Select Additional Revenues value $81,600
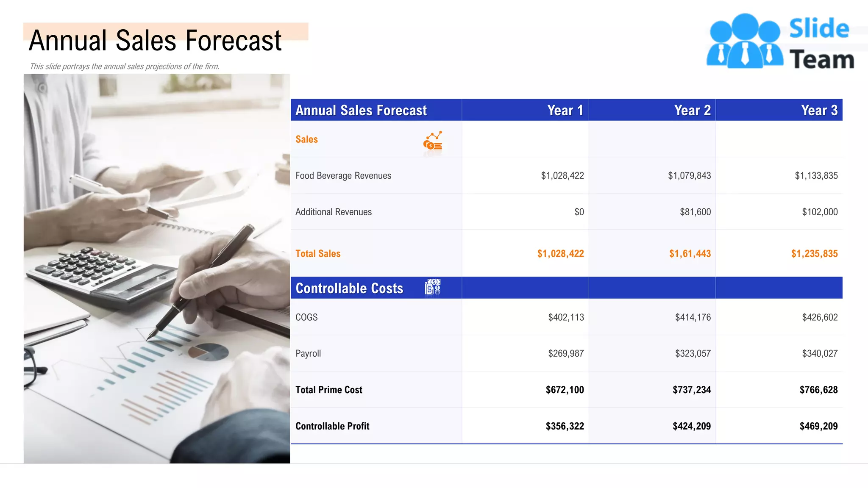The height and width of the screenshot is (488, 868). (x=696, y=212)
